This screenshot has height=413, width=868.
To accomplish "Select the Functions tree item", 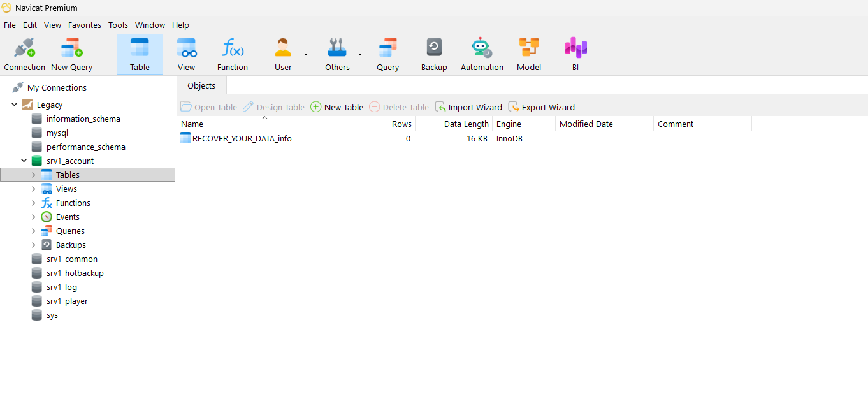I will point(73,203).
